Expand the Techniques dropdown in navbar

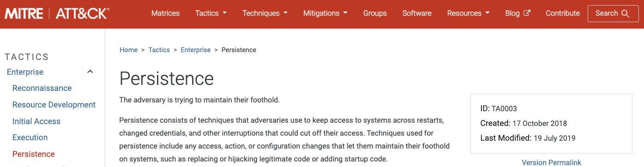[x=265, y=13]
